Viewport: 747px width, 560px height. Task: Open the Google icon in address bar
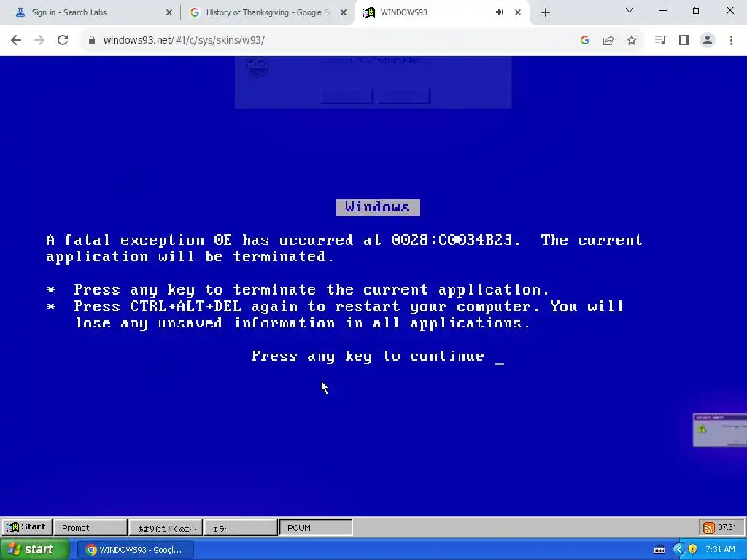tap(585, 41)
